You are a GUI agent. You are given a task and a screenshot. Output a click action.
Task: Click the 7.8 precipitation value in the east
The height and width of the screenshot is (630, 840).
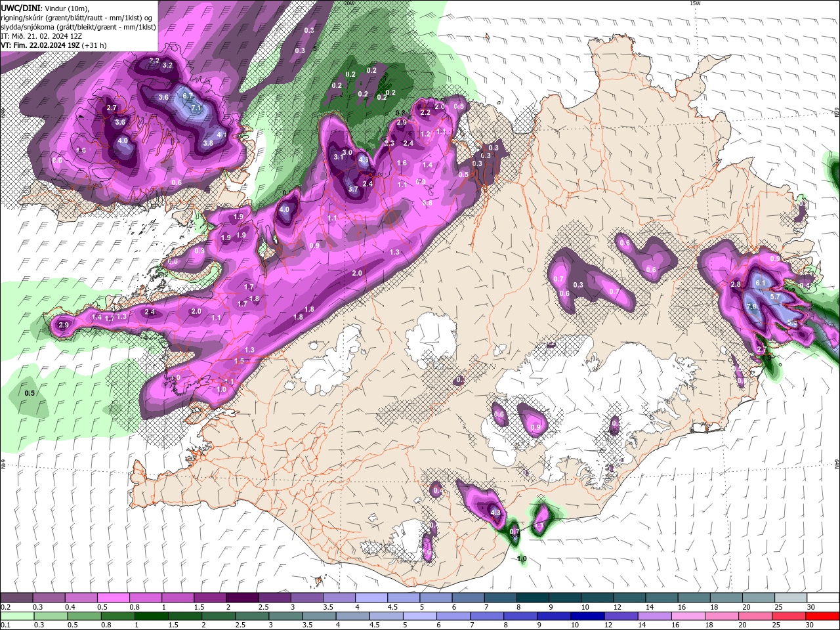(x=752, y=306)
